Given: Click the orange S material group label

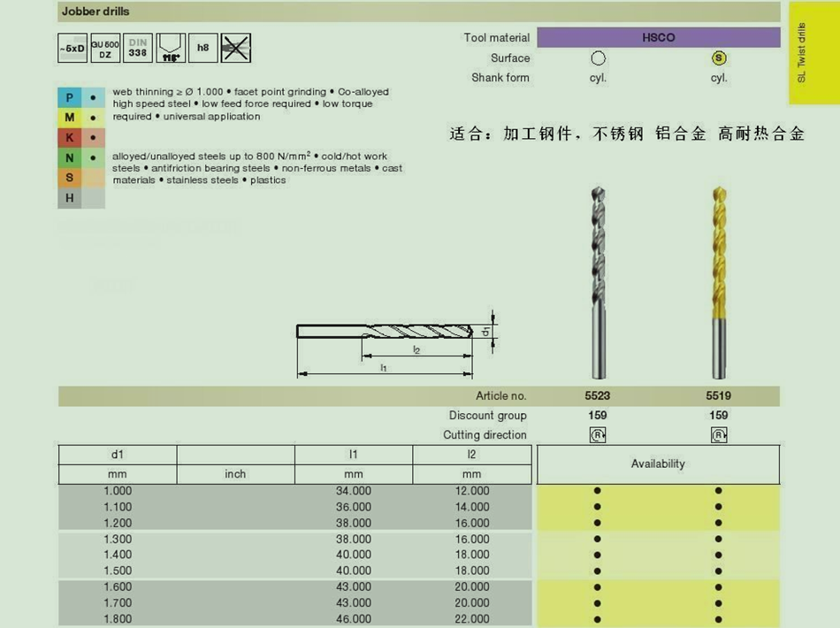Looking at the screenshot, I should pyautogui.click(x=70, y=178).
